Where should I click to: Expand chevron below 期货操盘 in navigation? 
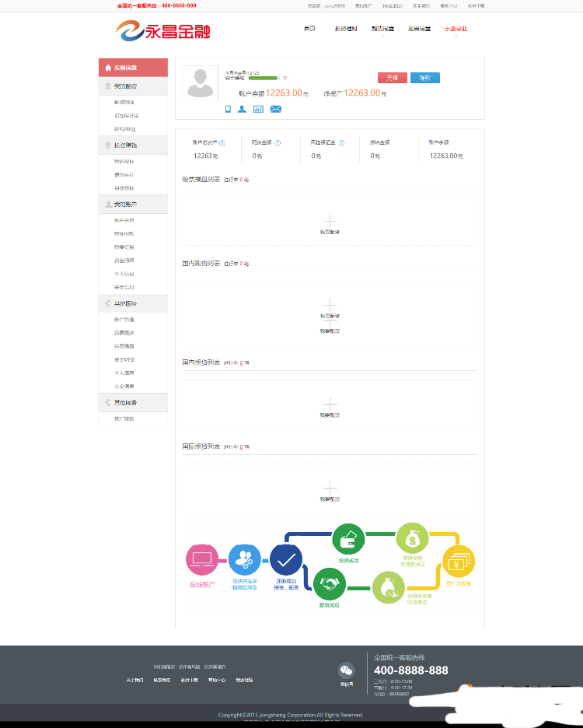pyautogui.click(x=383, y=37)
